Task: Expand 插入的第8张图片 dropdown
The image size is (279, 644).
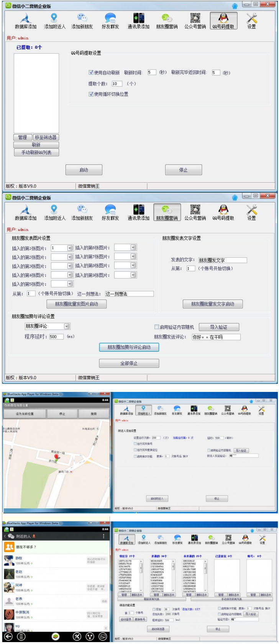Action: point(133,265)
